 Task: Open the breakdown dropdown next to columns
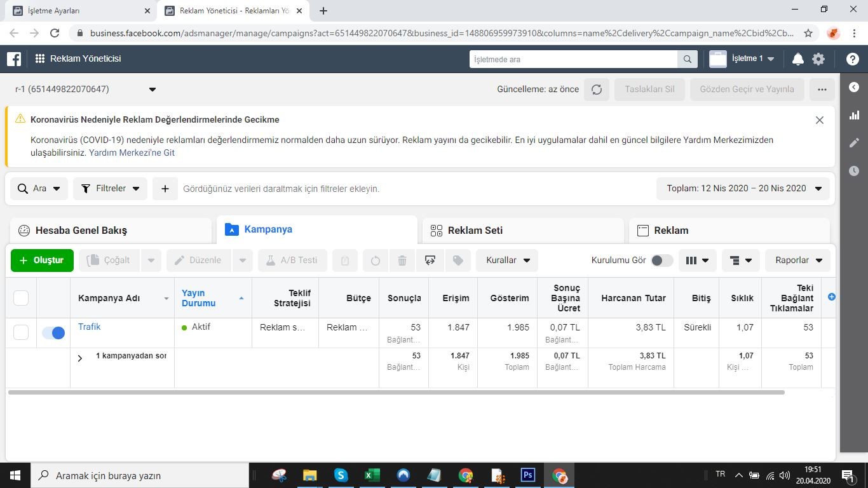coord(741,261)
